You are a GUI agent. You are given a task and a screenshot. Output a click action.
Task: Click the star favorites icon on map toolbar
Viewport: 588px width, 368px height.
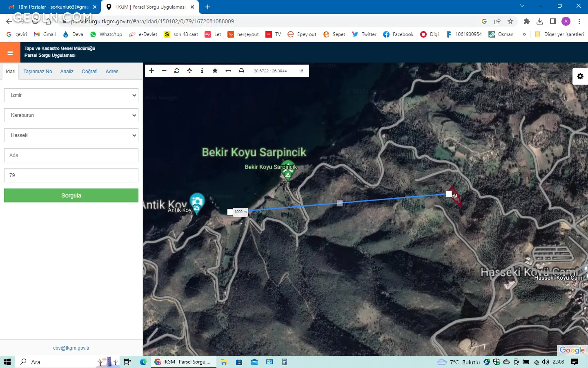tap(215, 71)
